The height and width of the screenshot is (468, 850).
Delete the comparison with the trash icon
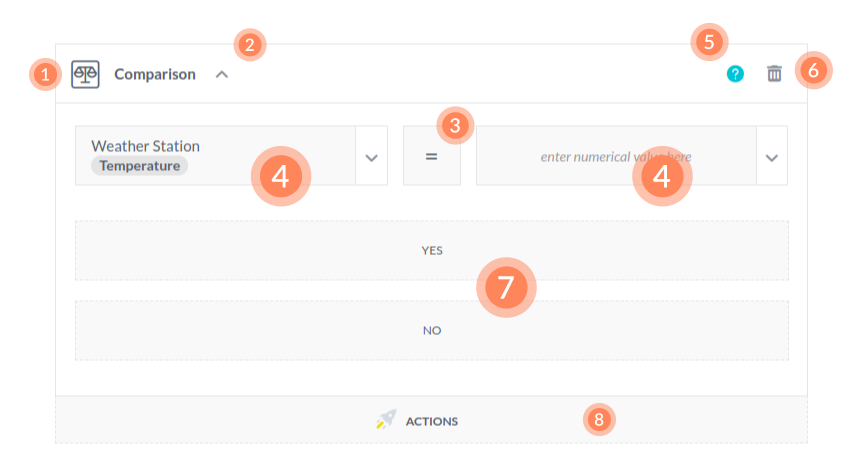coord(774,74)
